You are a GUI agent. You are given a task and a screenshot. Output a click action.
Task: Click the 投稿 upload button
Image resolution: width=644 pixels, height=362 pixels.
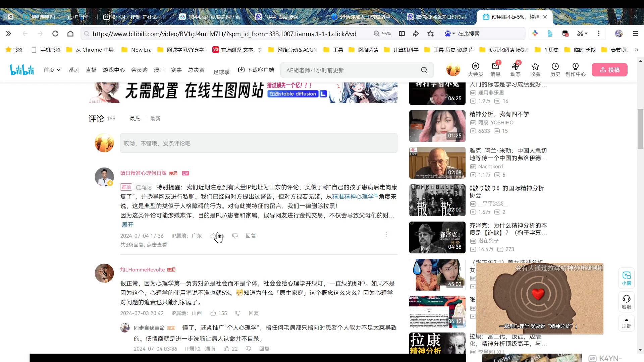tap(610, 70)
